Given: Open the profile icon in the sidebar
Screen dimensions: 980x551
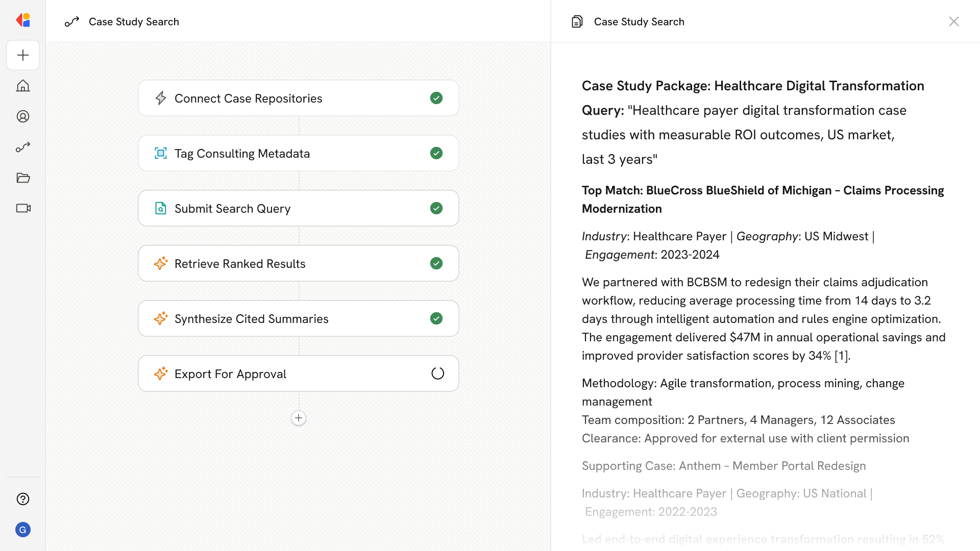Looking at the screenshot, I should pos(23,116).
